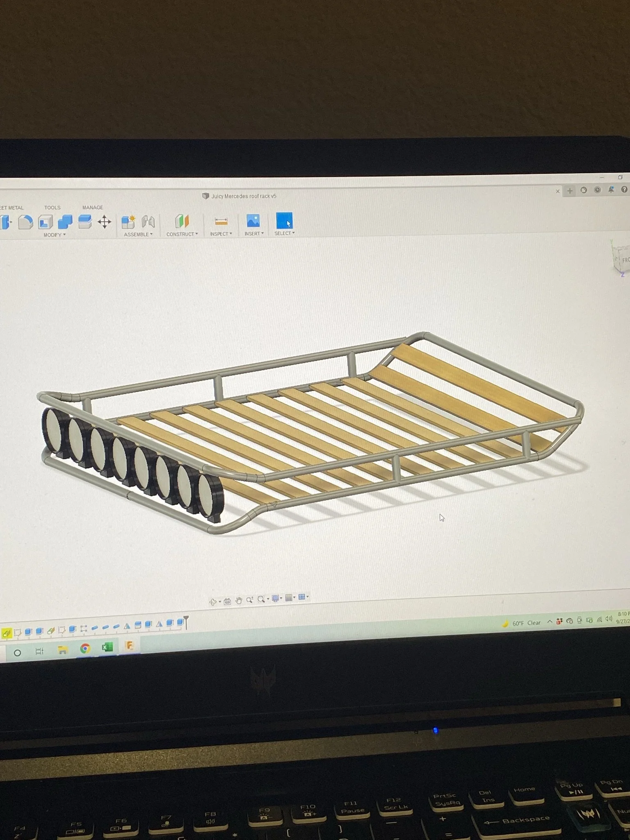Image resolution: width=630 pixels, height=840 pixels.
Task: Switch to the SHEET METAL ribbon tab
Action: [12, 208]
